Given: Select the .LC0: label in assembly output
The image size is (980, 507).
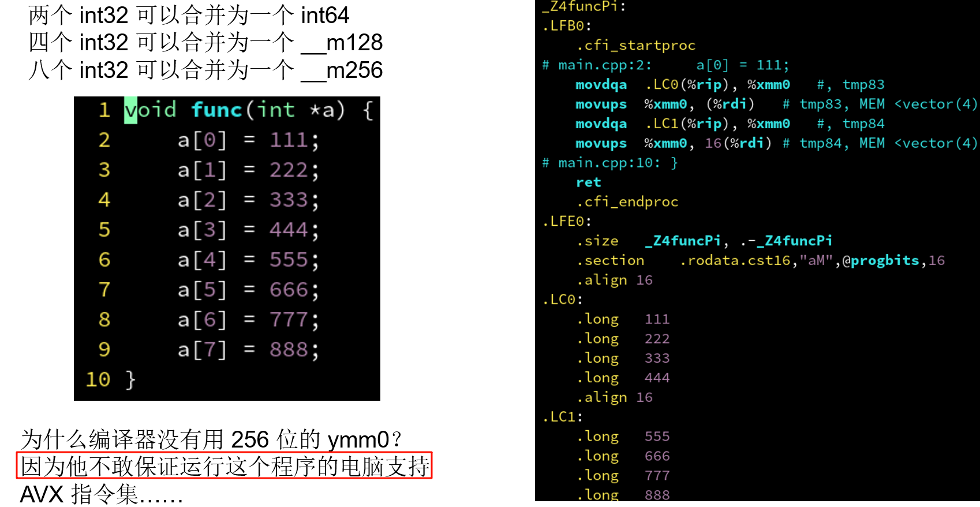Looking at the screenshot, I should 563,300.
